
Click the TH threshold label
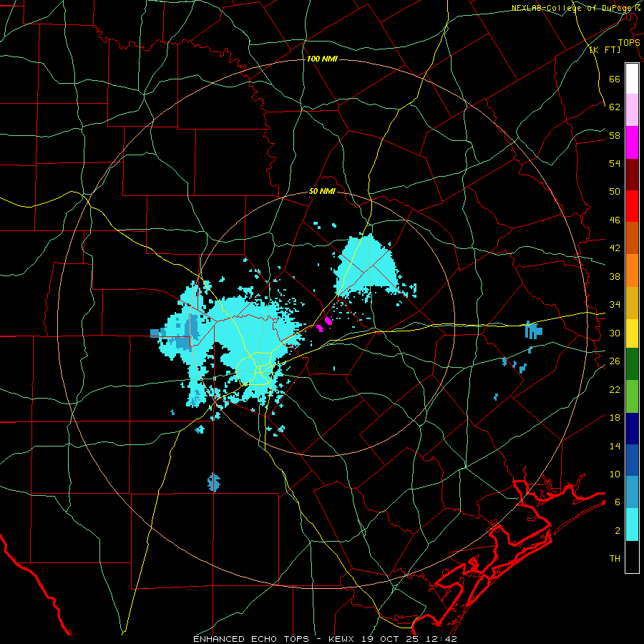(x=615, y=559)
